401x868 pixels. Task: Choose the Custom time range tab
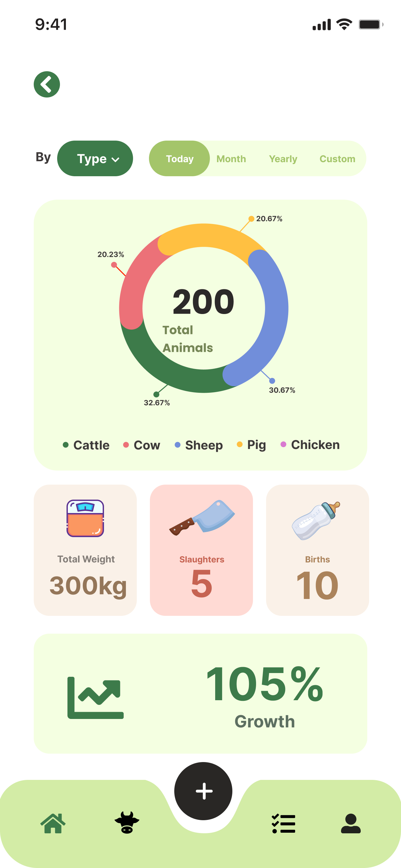(337, 159)
